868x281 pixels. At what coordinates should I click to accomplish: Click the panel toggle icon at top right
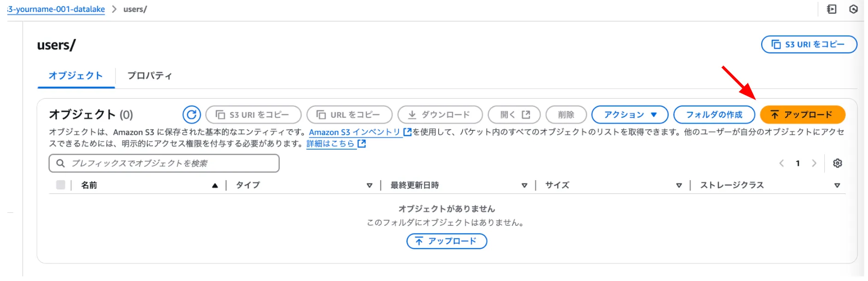click(x=832, y=9)
